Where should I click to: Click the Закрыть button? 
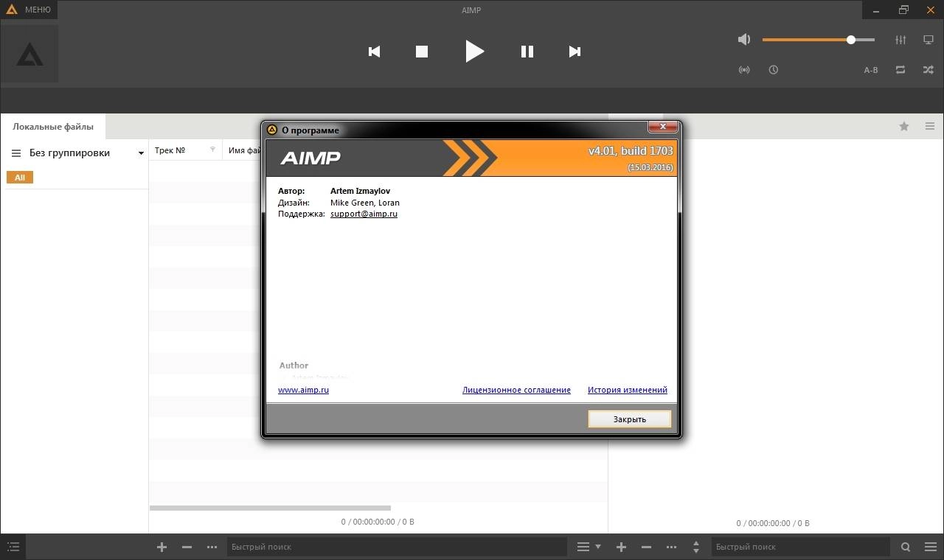[x=630, y=419]
